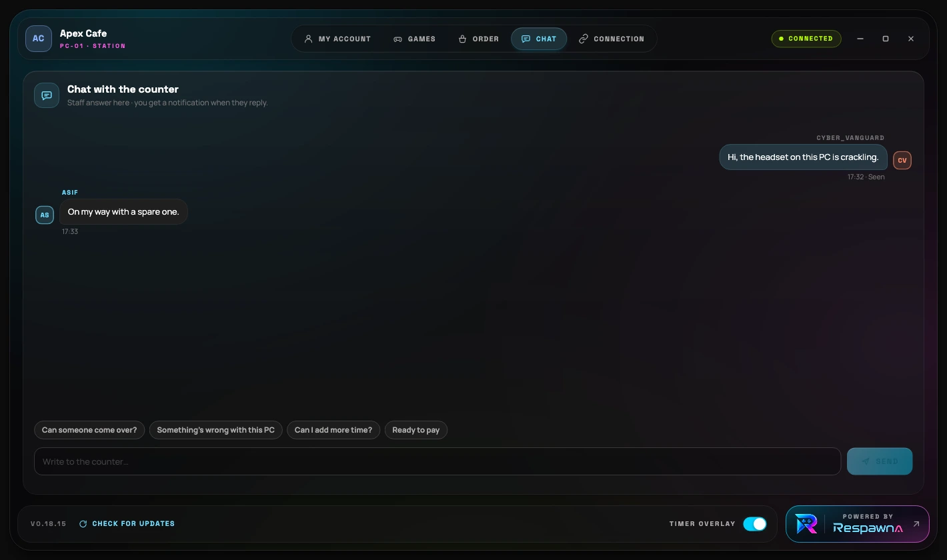Screen dimensions: 947x560
Task: Click the 'PC-01 · STATION' label
Action: (93, 46)
